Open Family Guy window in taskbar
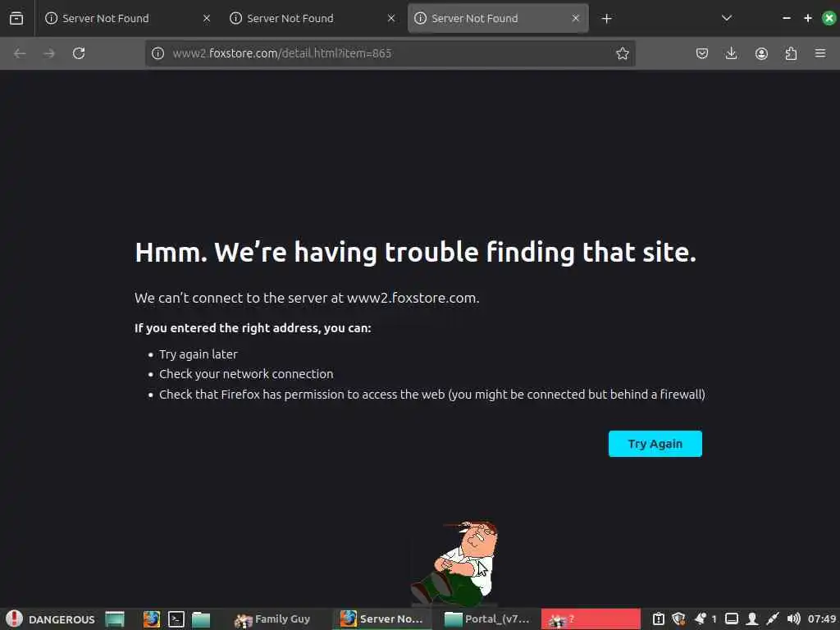The image size is (840, 630). click(272, 619)
